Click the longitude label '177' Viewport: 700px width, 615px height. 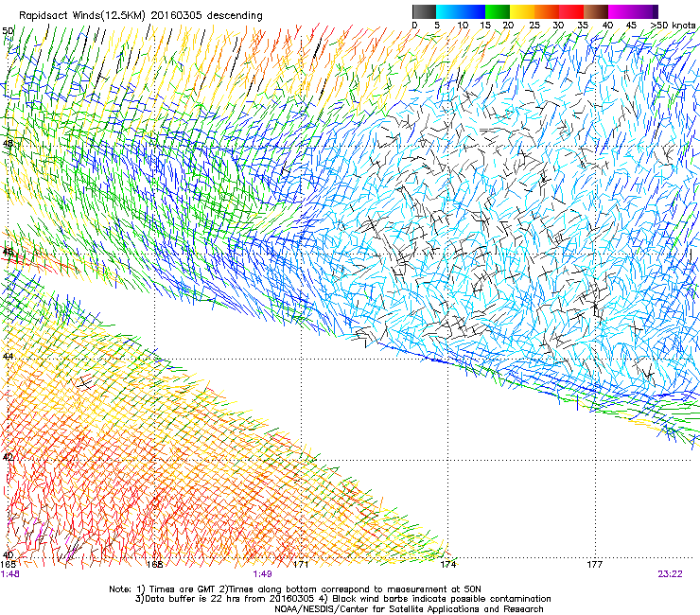click(595, 565)
